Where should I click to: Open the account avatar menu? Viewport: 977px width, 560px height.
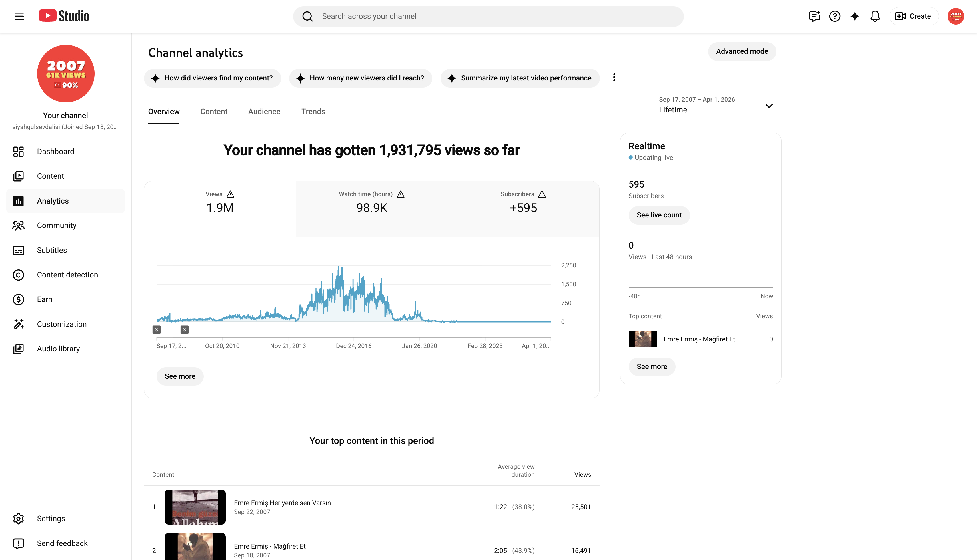956,16
